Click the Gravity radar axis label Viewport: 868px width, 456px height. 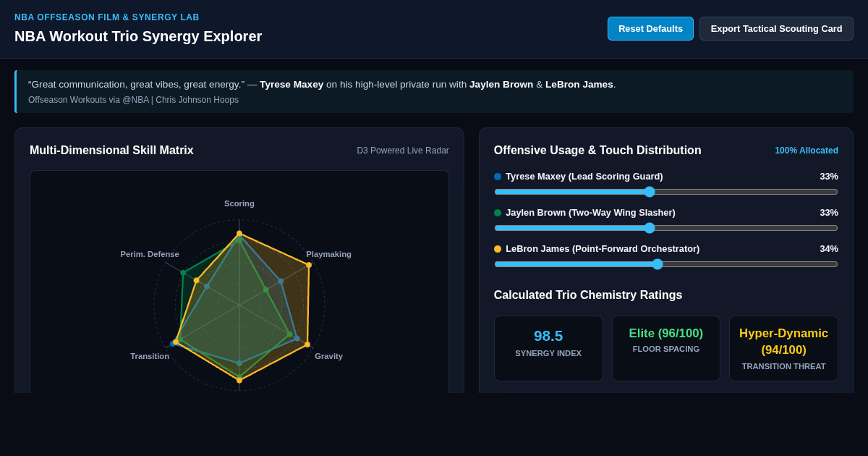click(328, 356)
